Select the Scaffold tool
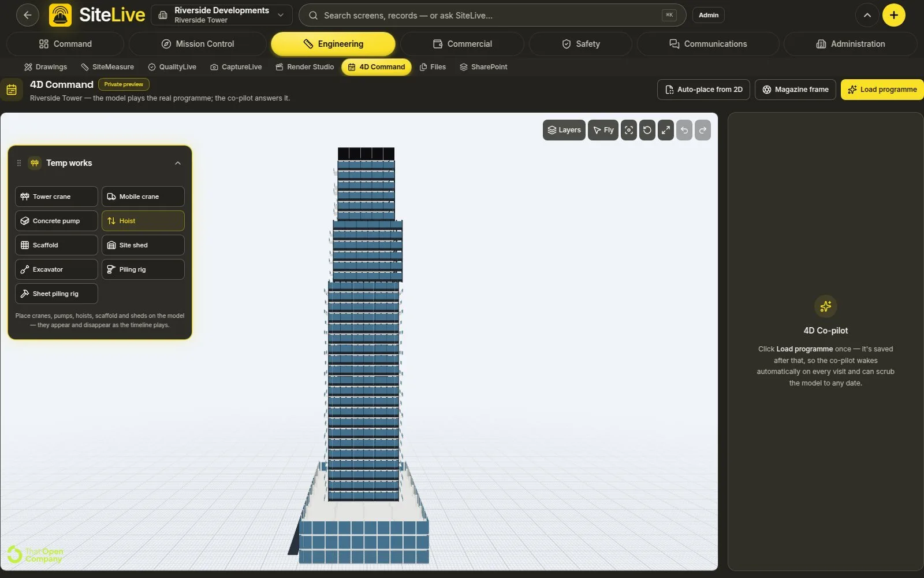 coord(57,245)
